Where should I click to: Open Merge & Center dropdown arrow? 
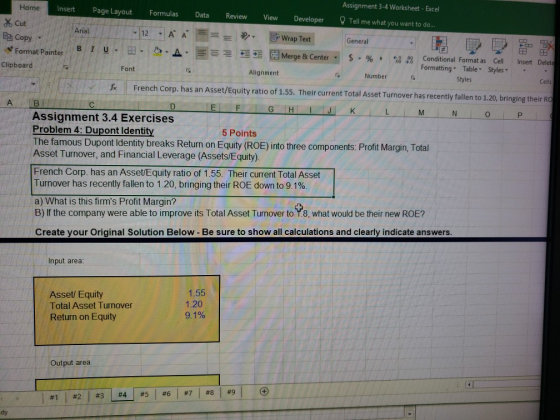coord(335,57)
